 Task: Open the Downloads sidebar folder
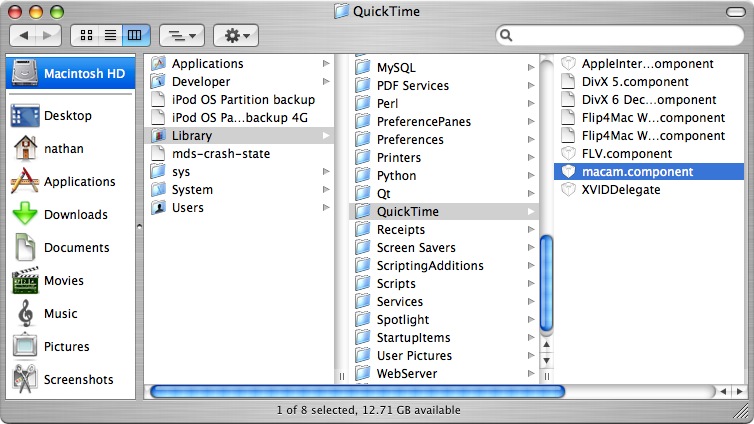75,214
